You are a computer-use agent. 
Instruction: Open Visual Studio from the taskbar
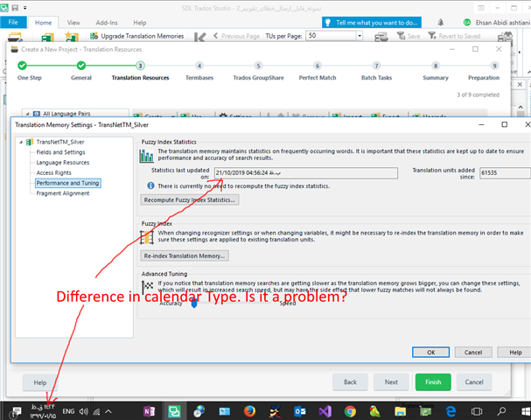point(325,411)
